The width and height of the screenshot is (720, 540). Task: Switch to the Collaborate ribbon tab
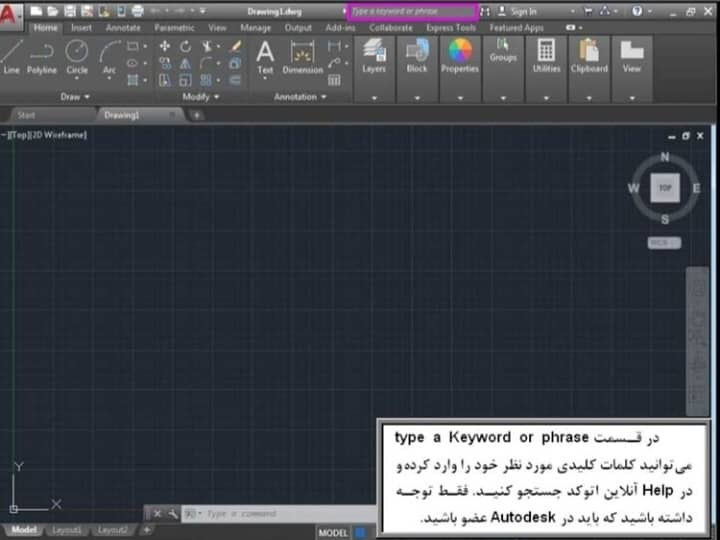pyautogui.click(x=391, y=28)
